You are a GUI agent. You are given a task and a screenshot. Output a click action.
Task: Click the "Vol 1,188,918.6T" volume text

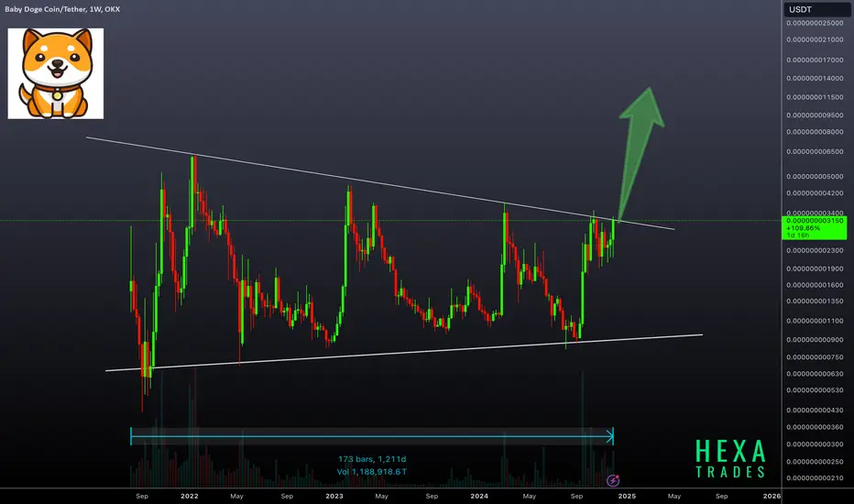[x=372, y=472]
